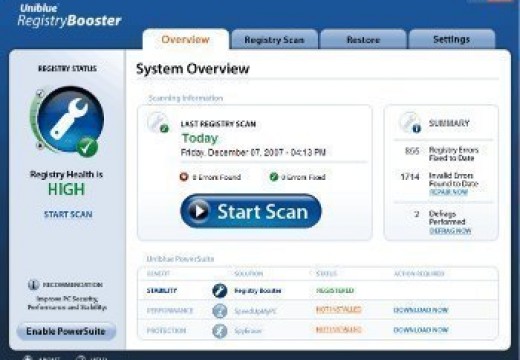The image size is (520, 360).
Task: Click the 1714 Invalid Errors count
Action: tap(410, 176)
